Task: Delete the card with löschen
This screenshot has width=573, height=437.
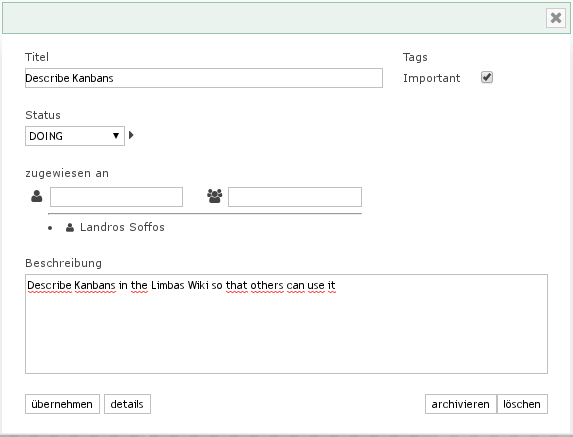Action: point(522,404)
